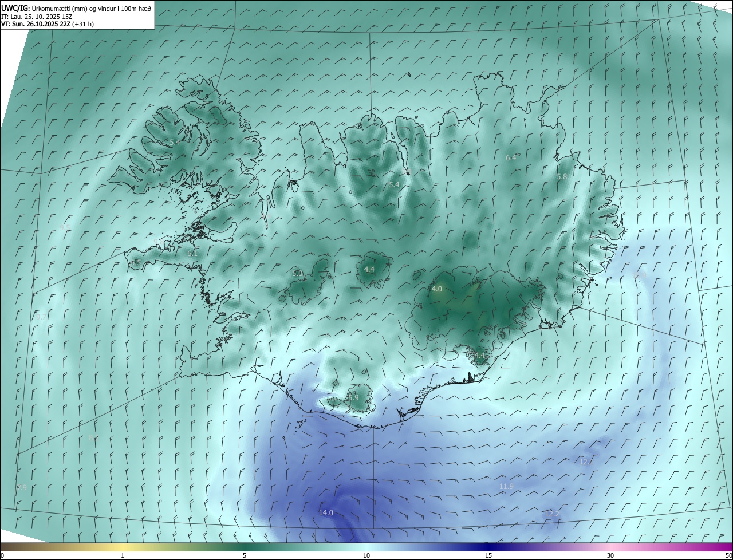Click the 4.4 value on Hofsjökull glacier
The image size is (733, 560).
coord(369,269)
